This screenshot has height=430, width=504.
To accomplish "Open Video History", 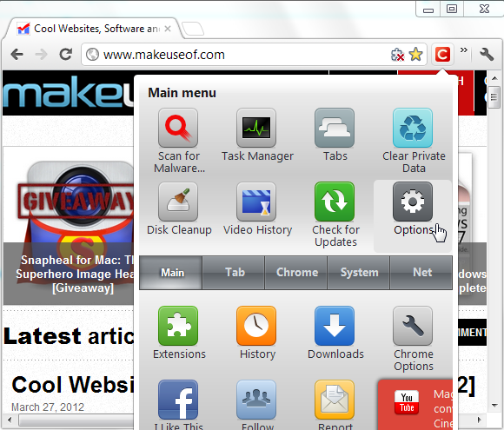I will pos(256,202).
